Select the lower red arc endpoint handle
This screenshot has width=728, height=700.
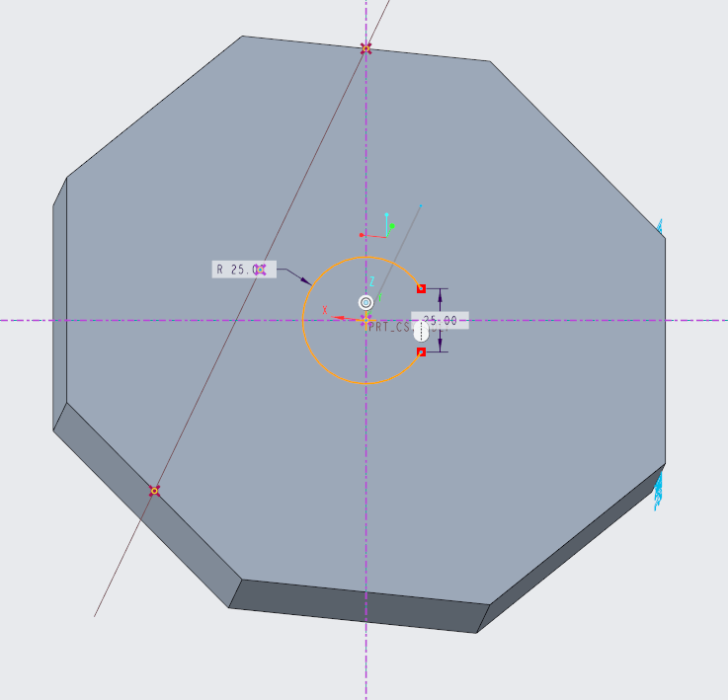[421, 351]
